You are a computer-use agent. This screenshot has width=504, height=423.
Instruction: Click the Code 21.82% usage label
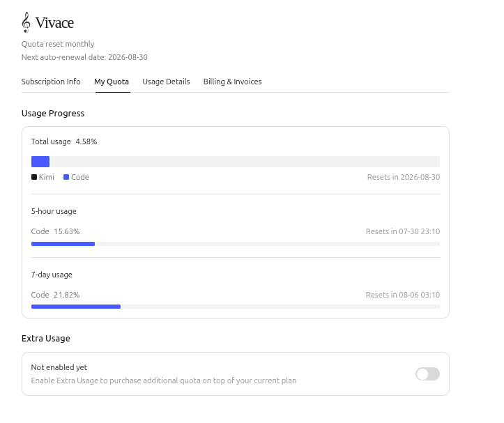coord(55,295)
